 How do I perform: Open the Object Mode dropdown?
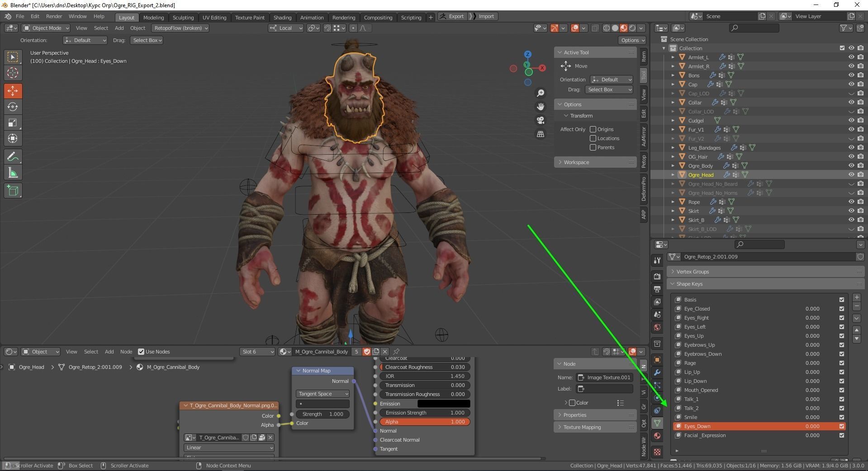click(x=46, y=28)
